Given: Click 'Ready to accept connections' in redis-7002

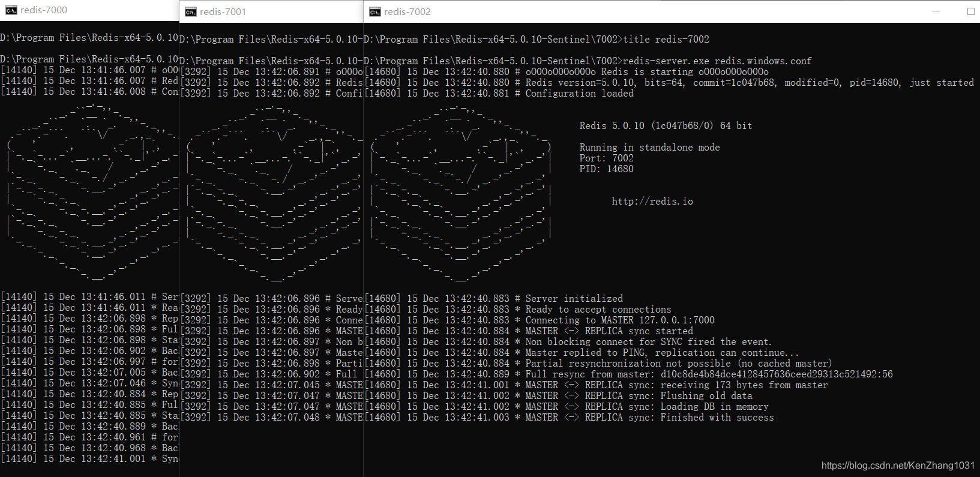Looking at the screenshot, I should (x=518, y=310).
